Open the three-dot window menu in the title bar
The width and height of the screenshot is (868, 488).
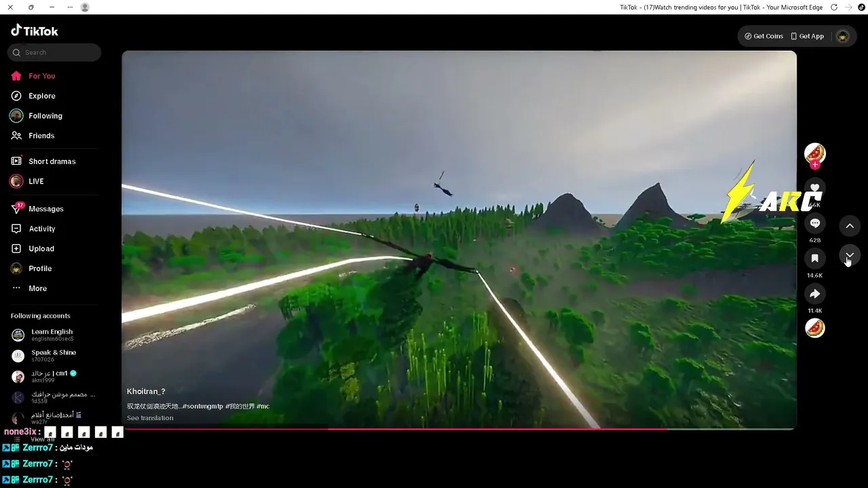71,7
